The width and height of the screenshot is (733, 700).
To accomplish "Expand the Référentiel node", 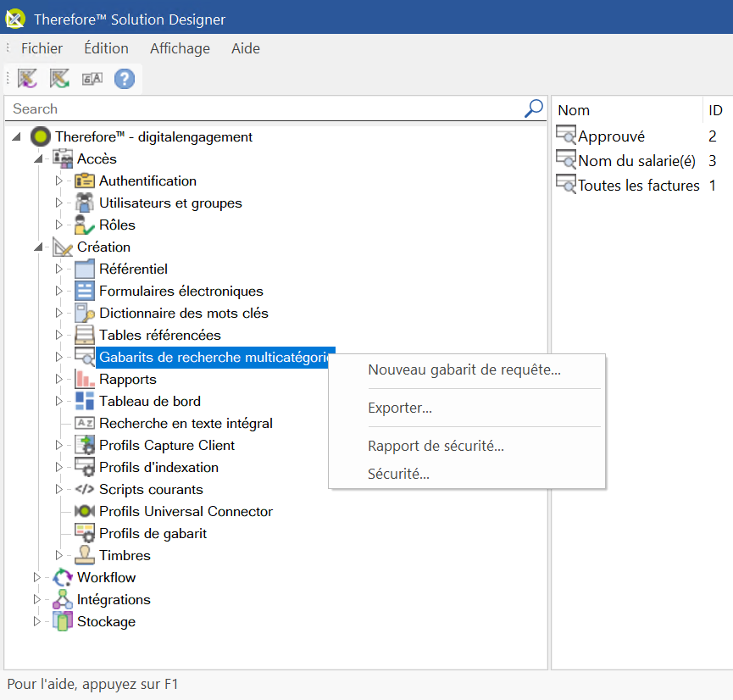I will tap(59, 269).
